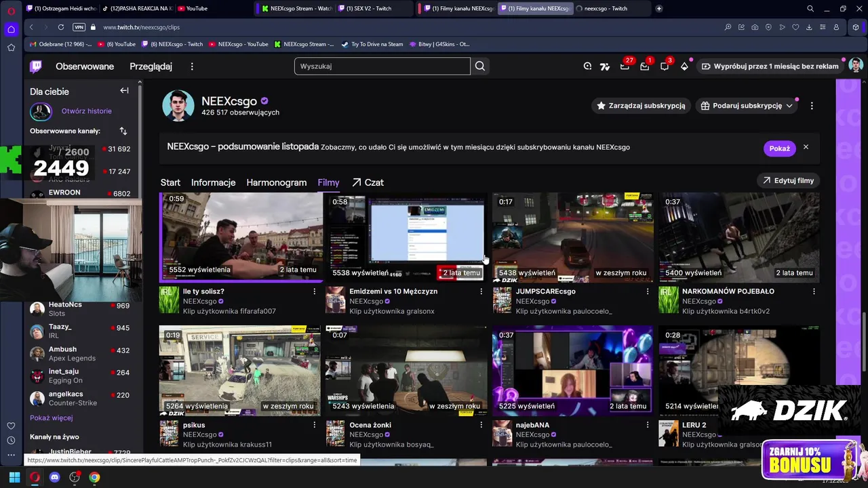Expand Pokaż więcej followed channels
This screenshot has width=868, height=488.
tap(51, 418)
